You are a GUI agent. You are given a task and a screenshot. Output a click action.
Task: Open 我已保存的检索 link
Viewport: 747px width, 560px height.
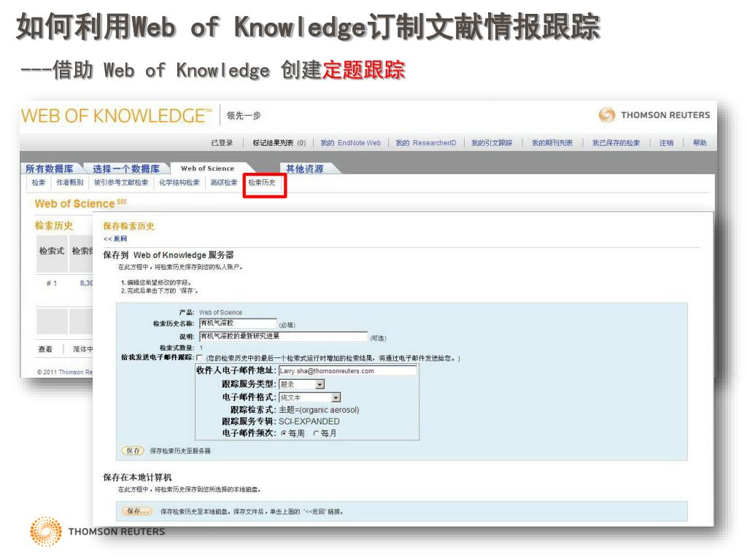(616, 143)
